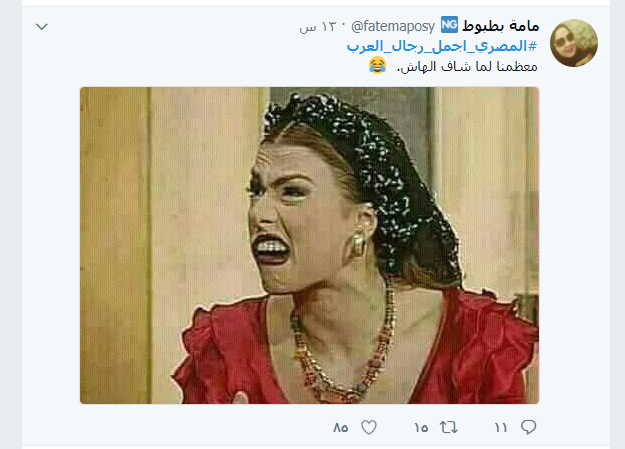Retweet this post using the arrows icon
This screenshot has width=625, height=449.
point(448,427)
